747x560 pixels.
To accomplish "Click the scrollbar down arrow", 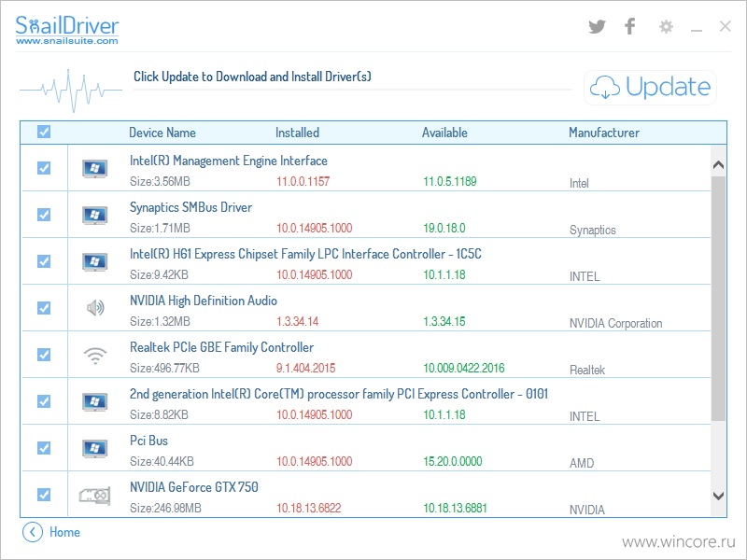I will 718,496.
